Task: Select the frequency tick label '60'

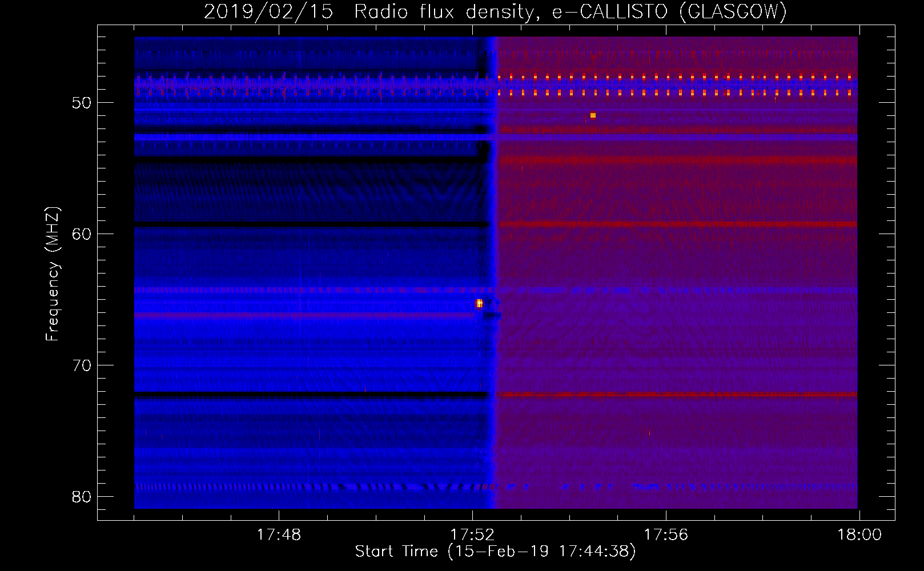Action: click(x=82, y=234)
